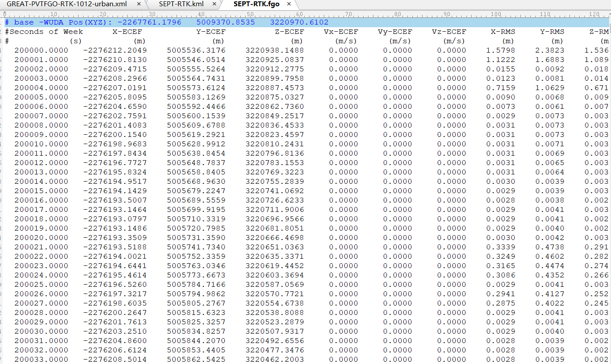Click timestamp 200000.0000
Image resolution: width=611 pixels, height=364 pixels.
click(x=42, y=50)
